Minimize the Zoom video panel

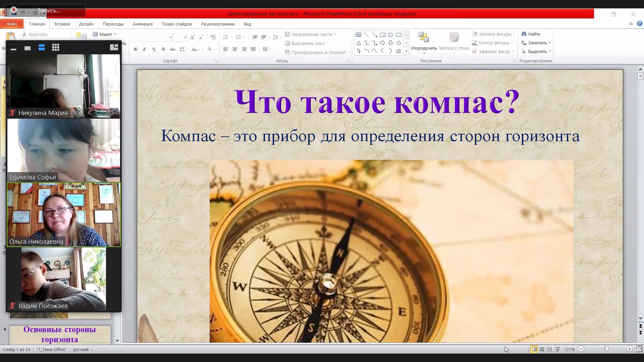[x=13, y=49]
